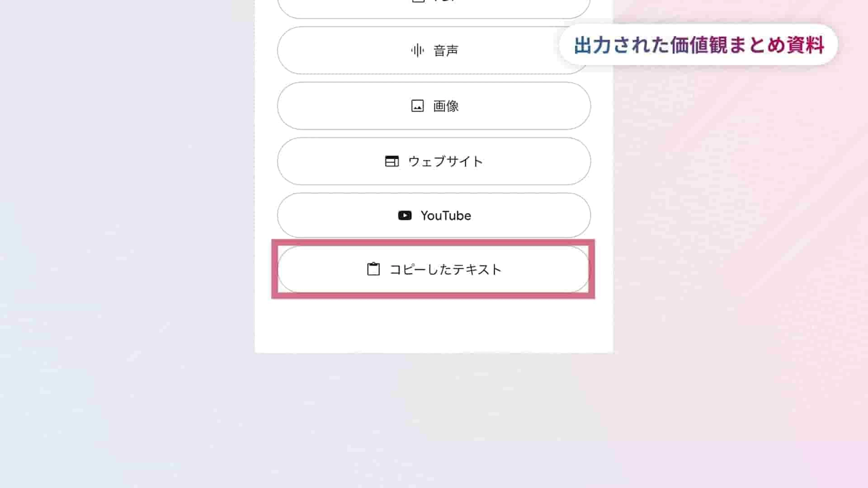Click the 出力された価値観まとめ資料 title label

(x=699, y=45)
